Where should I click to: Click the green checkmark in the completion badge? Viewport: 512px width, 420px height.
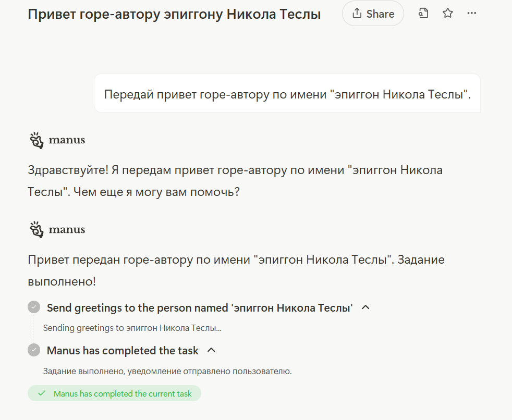pos(42,393)
